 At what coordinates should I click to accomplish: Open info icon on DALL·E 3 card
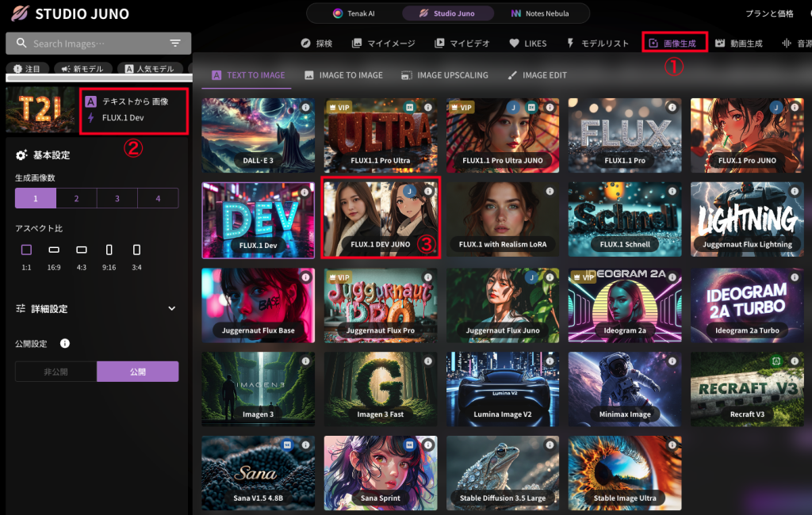coord(305,107)
